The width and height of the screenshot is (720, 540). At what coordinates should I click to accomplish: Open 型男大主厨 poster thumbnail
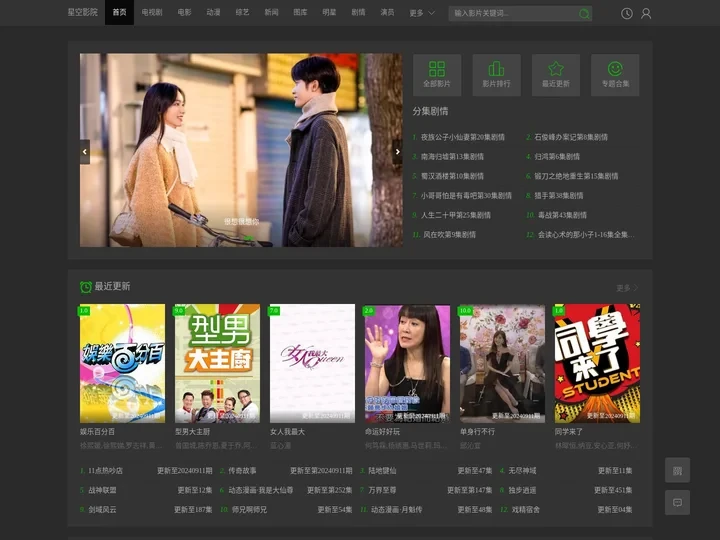[217, 363]
